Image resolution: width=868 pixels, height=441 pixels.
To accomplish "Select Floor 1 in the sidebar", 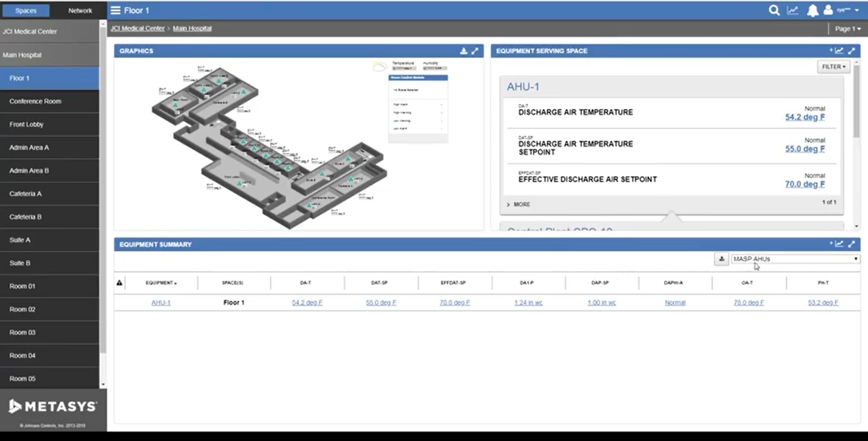I will coord(50,78).
